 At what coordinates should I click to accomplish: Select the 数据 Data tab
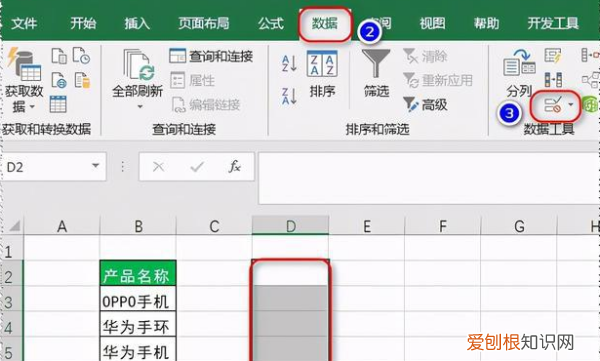(324, 24)
